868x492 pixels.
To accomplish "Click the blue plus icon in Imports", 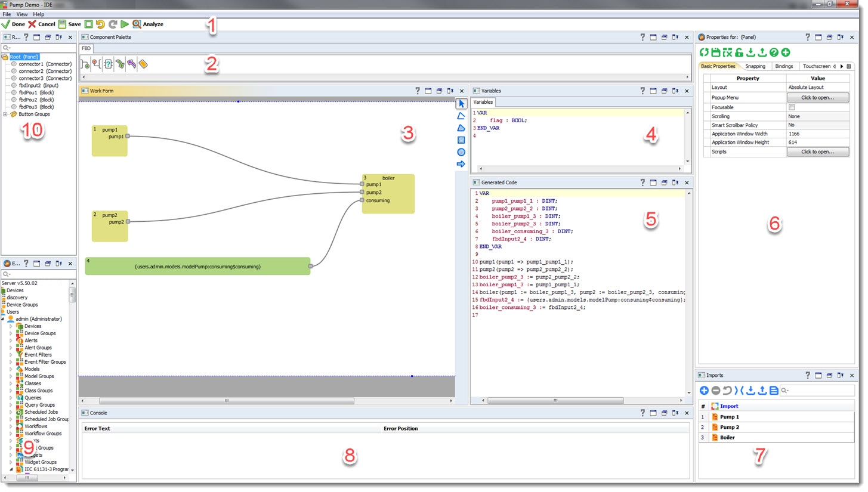I will pyautogui.click(x=704, y=391).
